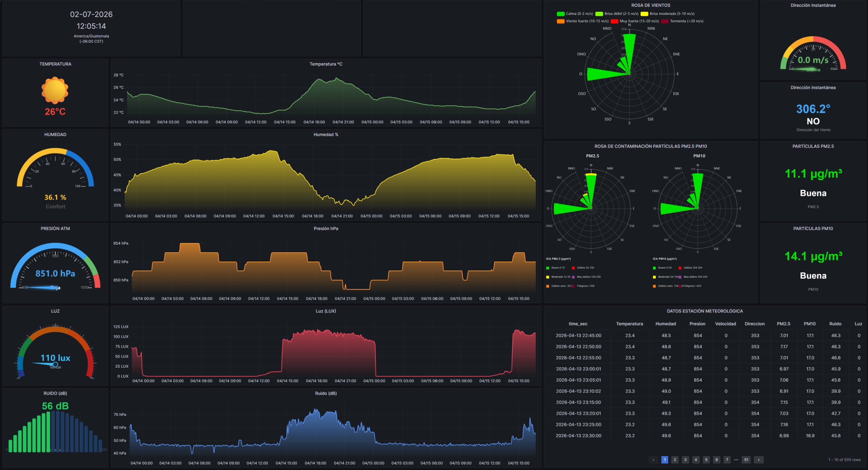
Task: Toggle Calma (0-2 m/s) series in wind rose legend
Action: pos(575,14)
